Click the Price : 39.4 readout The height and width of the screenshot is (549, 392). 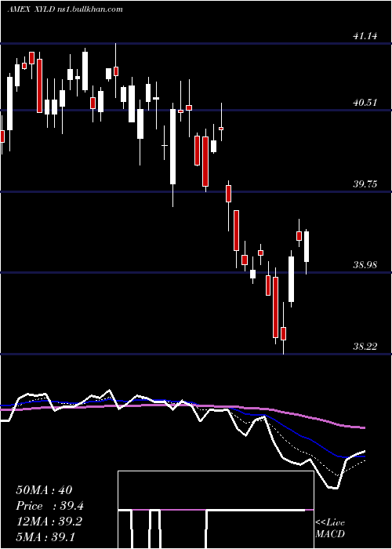pyautogui.click(x=49, y=506)
